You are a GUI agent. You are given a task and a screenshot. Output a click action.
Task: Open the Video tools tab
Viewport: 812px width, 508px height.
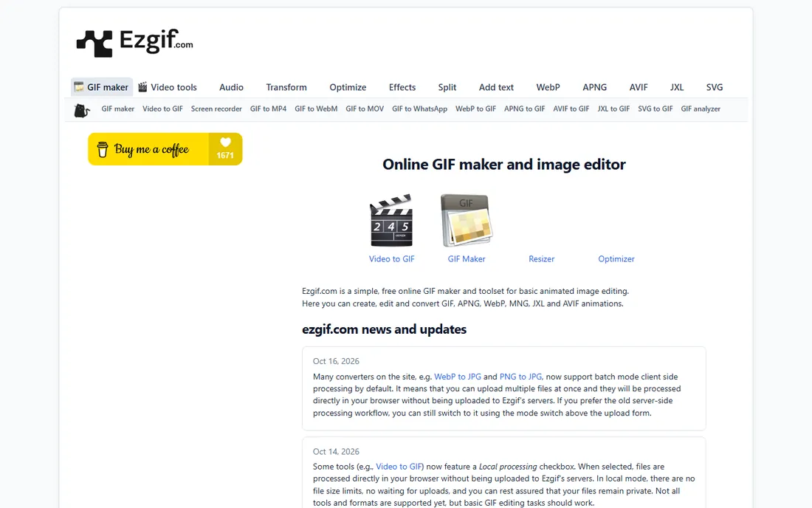tap(168, 87)
